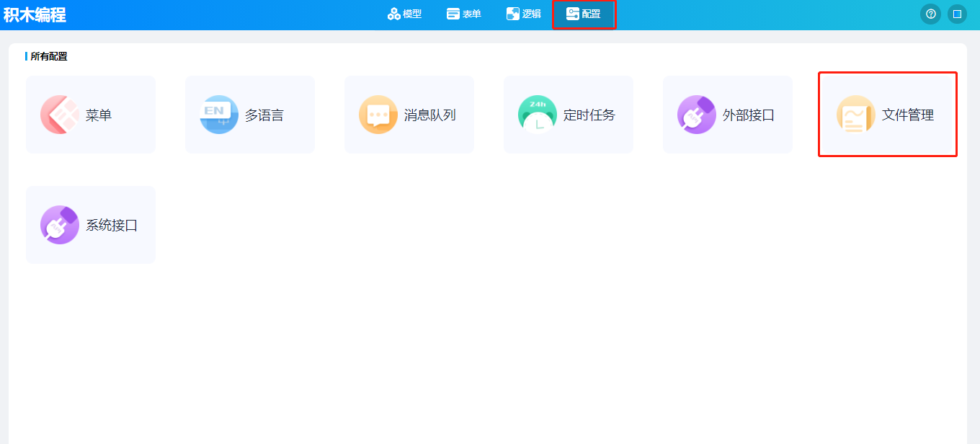Screen dimensions: 980x444
Task: Select the orange 消息队列 chat bubble icon
Action: click(378, 115)
